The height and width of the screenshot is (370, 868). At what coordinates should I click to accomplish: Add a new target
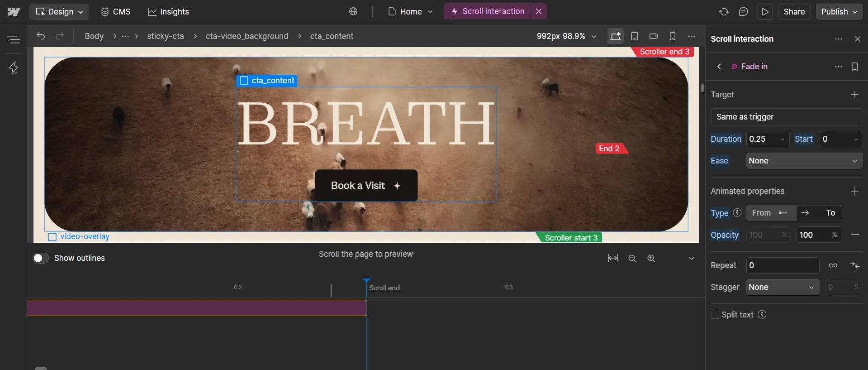[855, 95]
